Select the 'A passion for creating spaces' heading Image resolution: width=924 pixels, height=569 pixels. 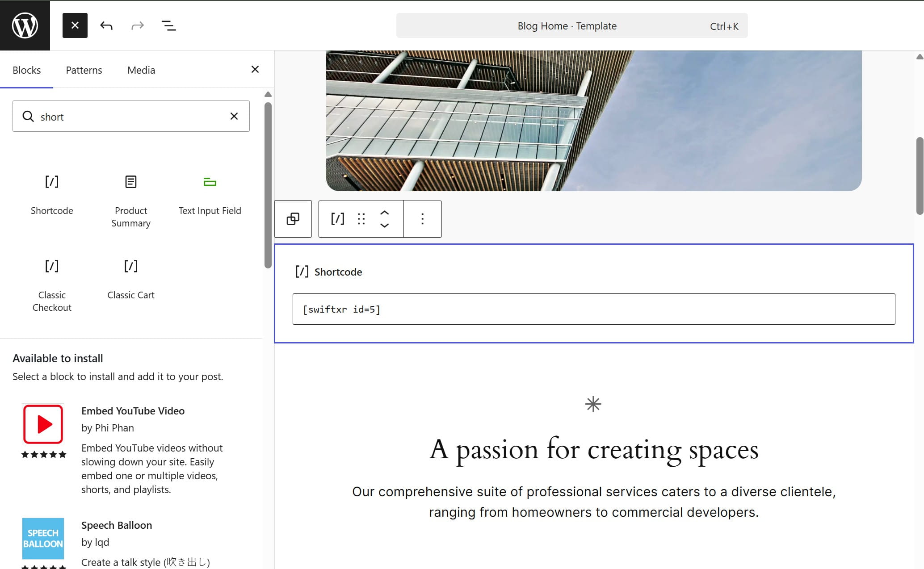pos(594,449)
